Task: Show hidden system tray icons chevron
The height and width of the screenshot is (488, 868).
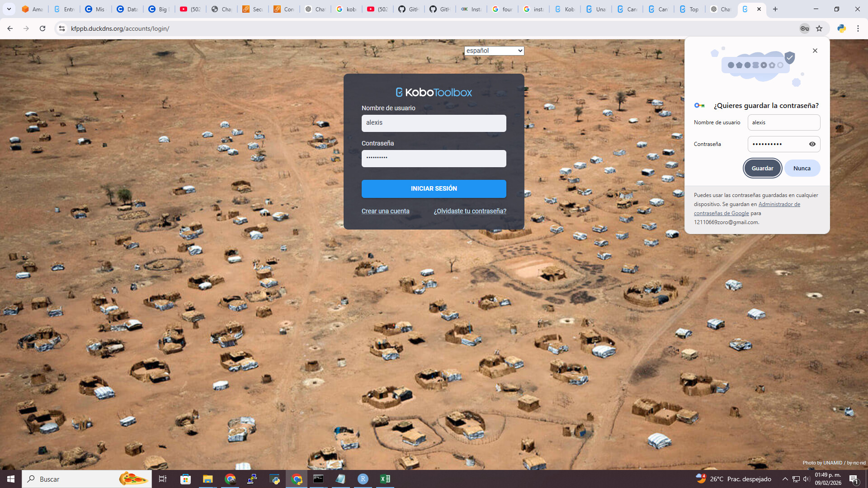Action: click(785, 479)
